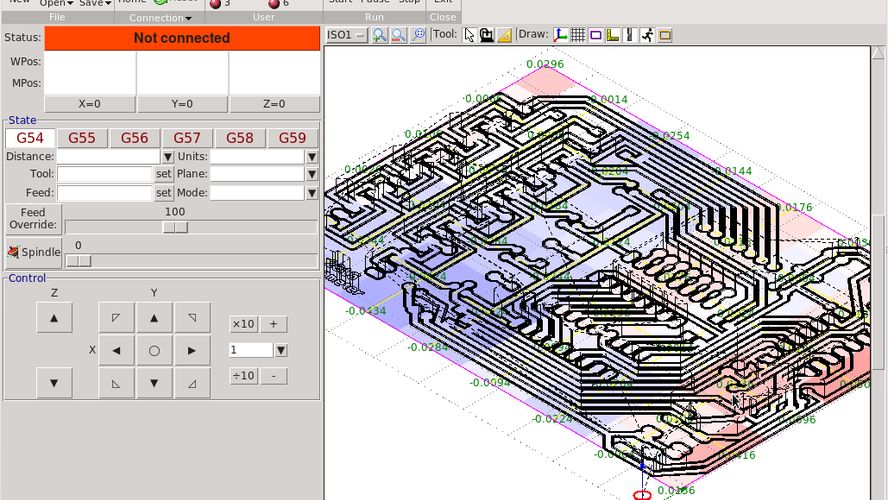Click the Feed Override slider handle

(x=175, y=227)
